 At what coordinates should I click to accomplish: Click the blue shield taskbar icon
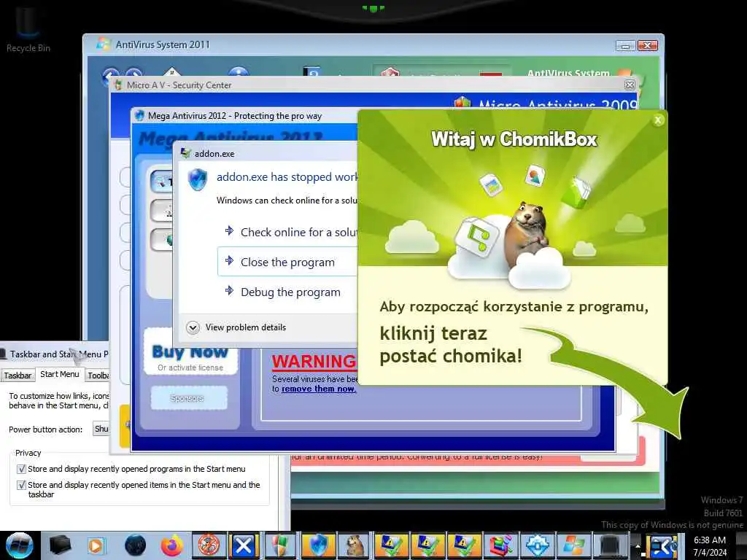318,545
